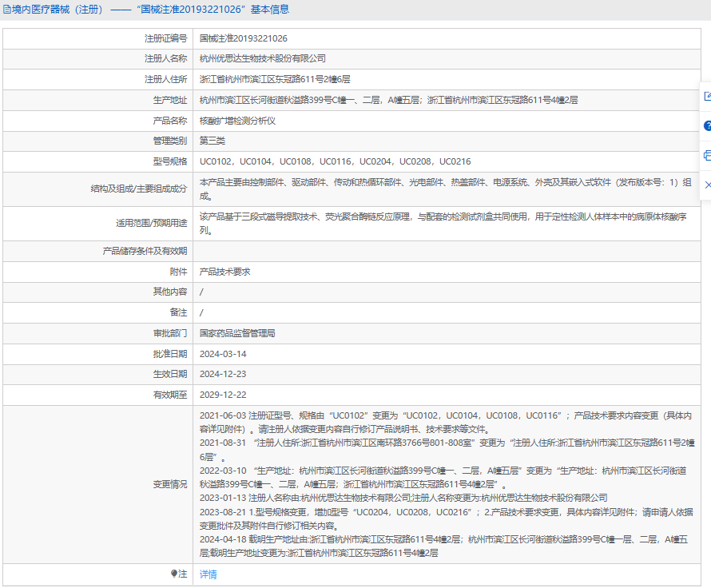Click the 2022-03-10 change record
The image size is (711, 588).
pos(443,478)
